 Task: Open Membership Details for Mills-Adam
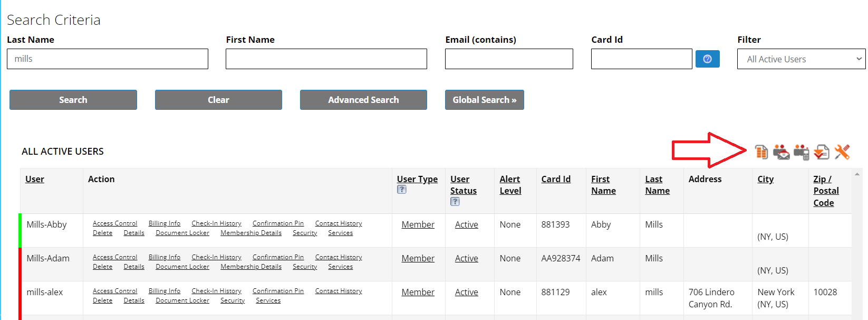251,267
